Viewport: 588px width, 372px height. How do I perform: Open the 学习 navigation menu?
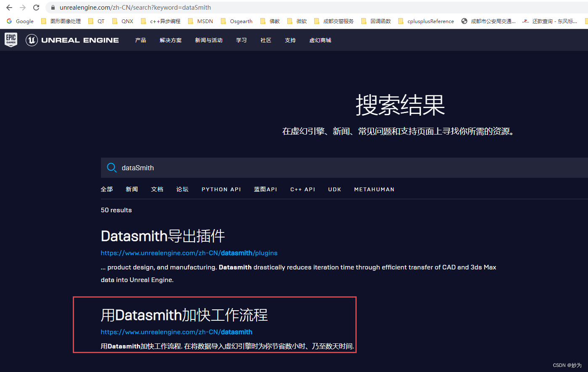tap(241, 40)
